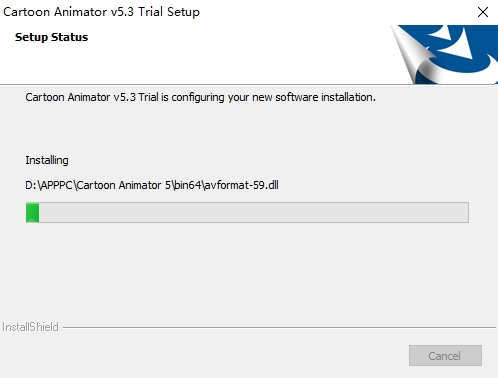Click the avformat-59.dll filename in the path

pyautogui.click(x=241, y=185)
